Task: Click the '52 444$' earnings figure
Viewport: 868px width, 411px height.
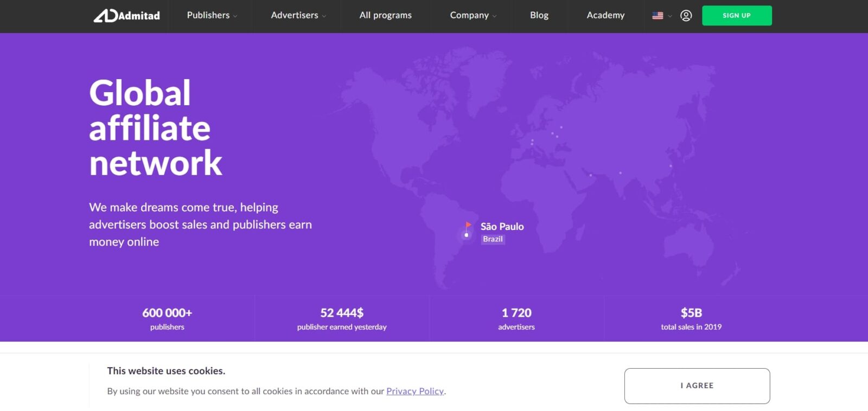Action: 342,313
